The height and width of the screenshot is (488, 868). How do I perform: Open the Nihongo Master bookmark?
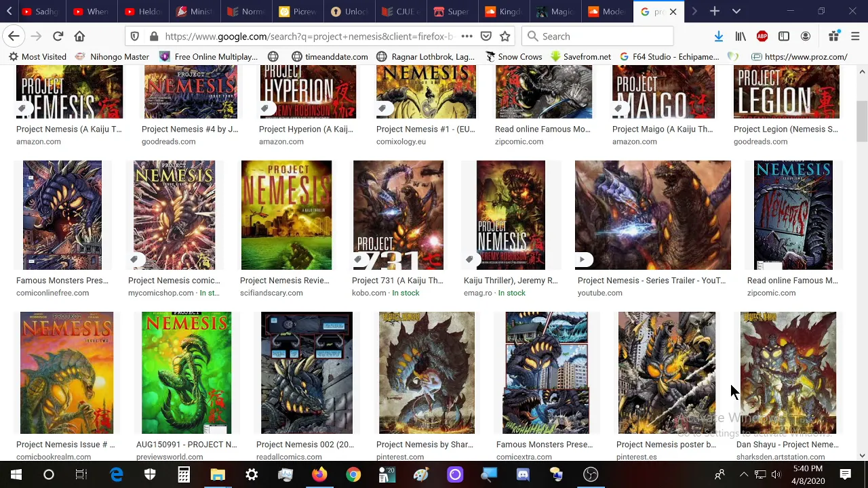[x=112, y=57]
